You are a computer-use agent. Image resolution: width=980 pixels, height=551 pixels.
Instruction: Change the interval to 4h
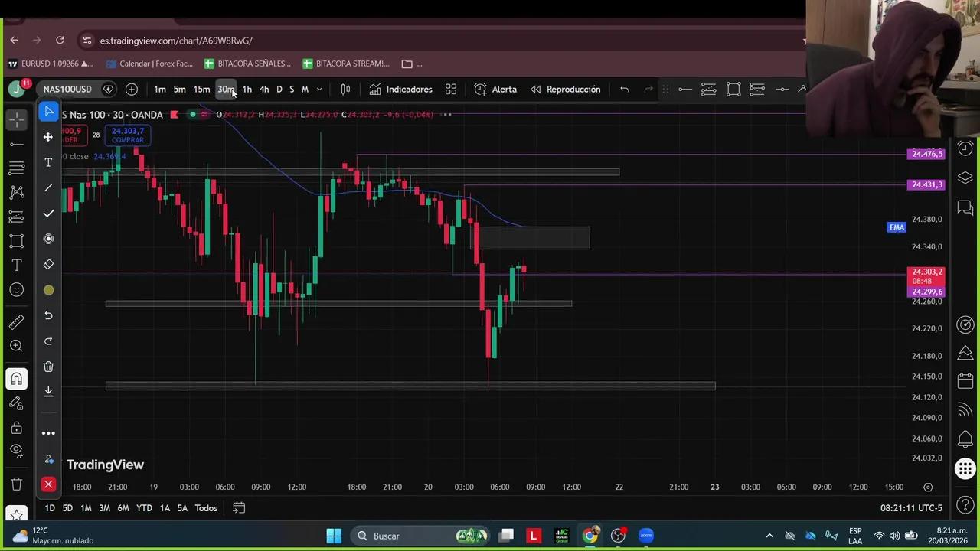coord(264,90)
